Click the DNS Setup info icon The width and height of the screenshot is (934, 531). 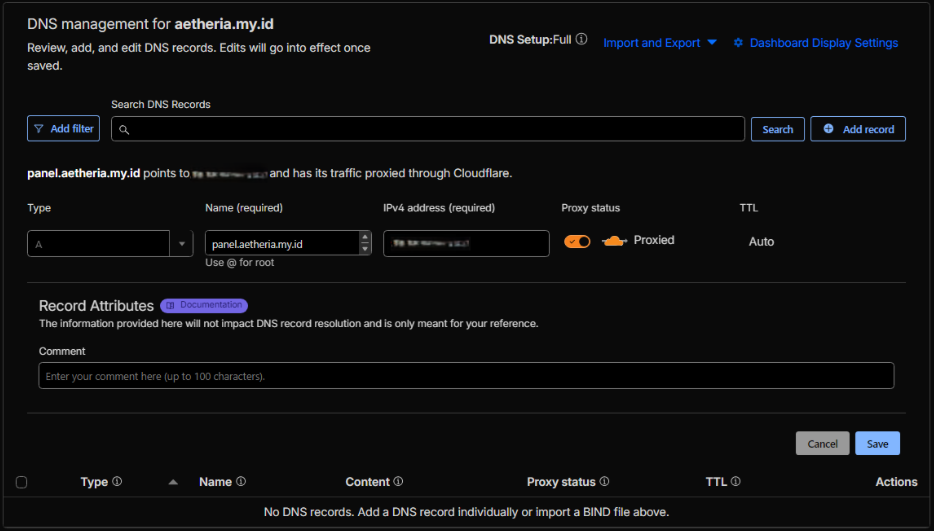[x=582, y=40]
